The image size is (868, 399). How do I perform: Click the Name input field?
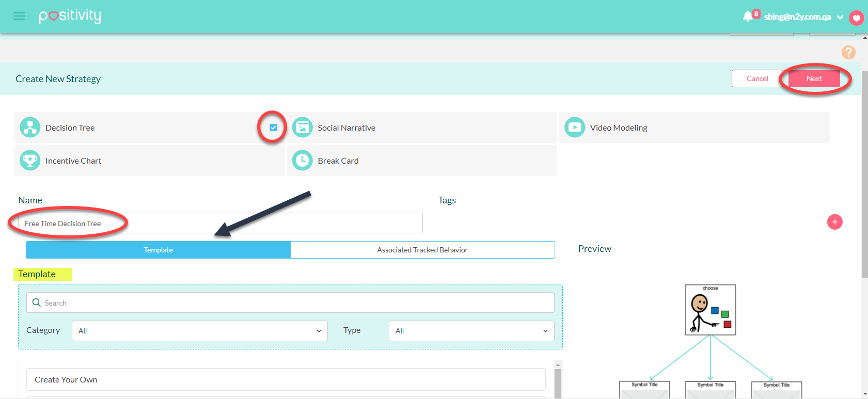pyautogui.click(x=220, y=223)
